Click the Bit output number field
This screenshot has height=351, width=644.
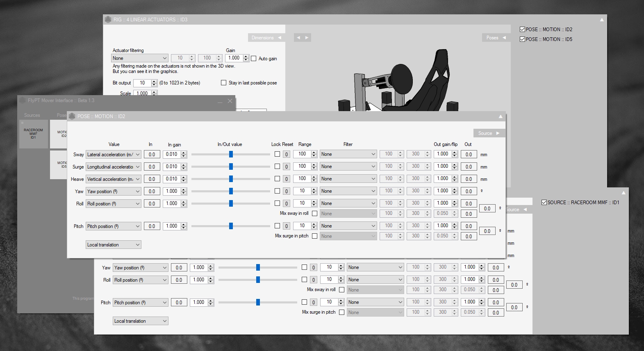tap(142, 83)
